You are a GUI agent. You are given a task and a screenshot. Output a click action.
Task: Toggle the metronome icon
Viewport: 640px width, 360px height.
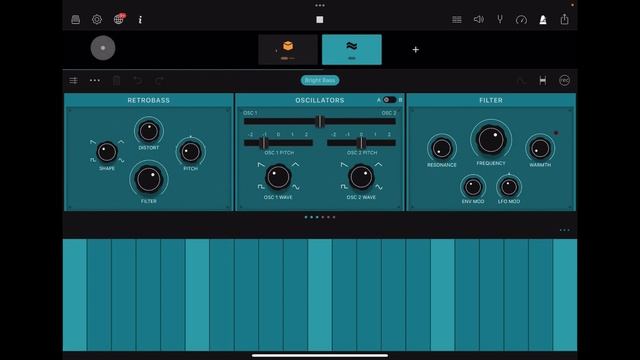point(543,19)
